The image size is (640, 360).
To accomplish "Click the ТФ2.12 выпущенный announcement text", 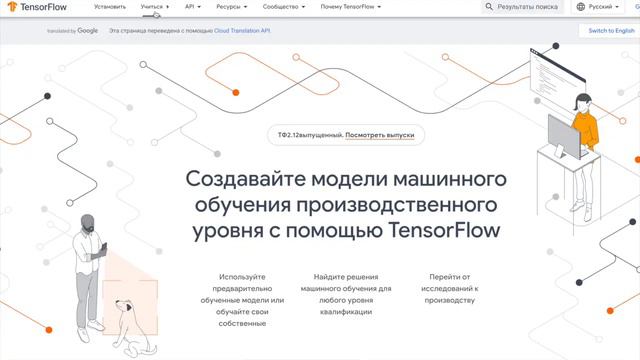I will [x=311, y=135].
